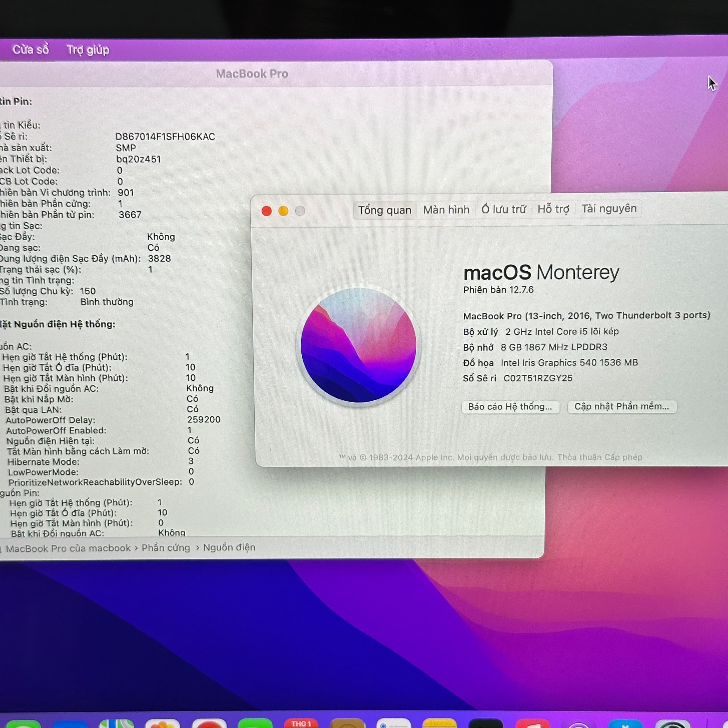
Task: Click the 'AutoPowerOff Enabled' label
Action: 56,430
